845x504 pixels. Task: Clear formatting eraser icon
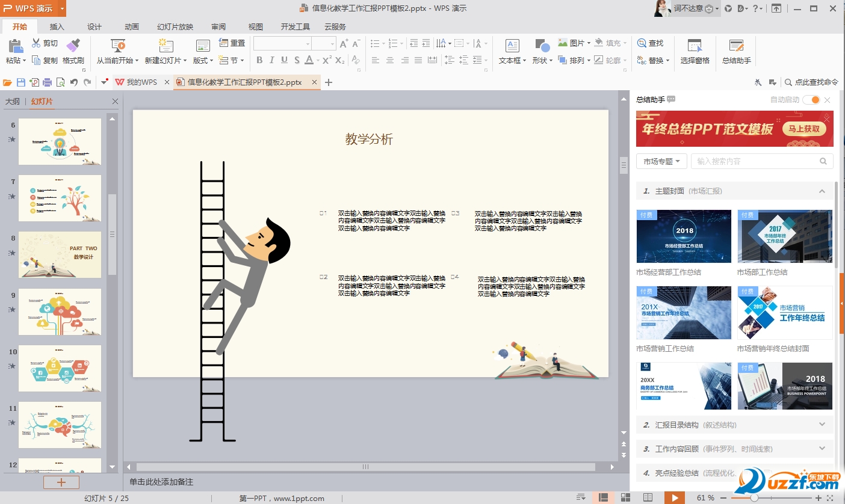[x=356, y=60]
